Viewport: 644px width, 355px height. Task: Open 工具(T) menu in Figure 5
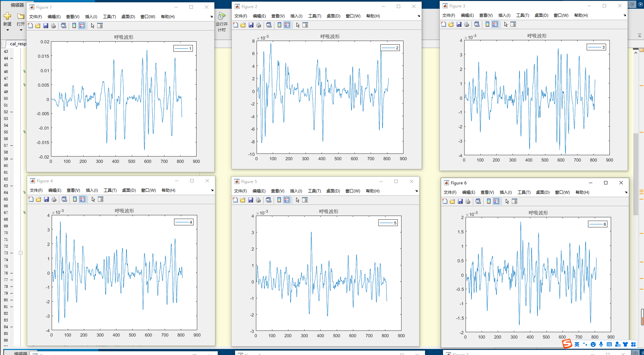point(314,191)
